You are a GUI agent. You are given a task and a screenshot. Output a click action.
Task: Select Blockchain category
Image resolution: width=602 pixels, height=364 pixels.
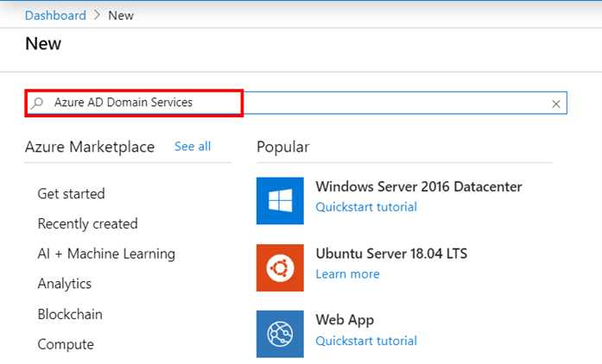click(x=70, y=314)
